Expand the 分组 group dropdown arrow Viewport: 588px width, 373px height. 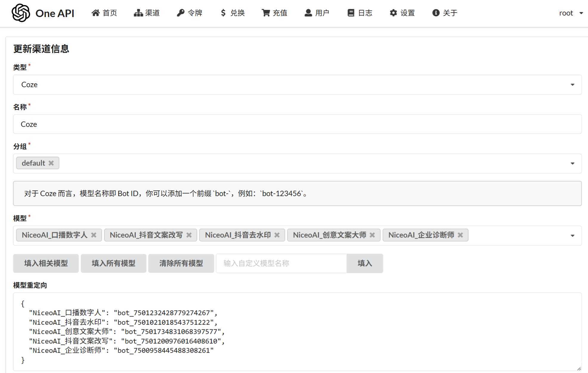pyautogui.click(x=572, y=164)
